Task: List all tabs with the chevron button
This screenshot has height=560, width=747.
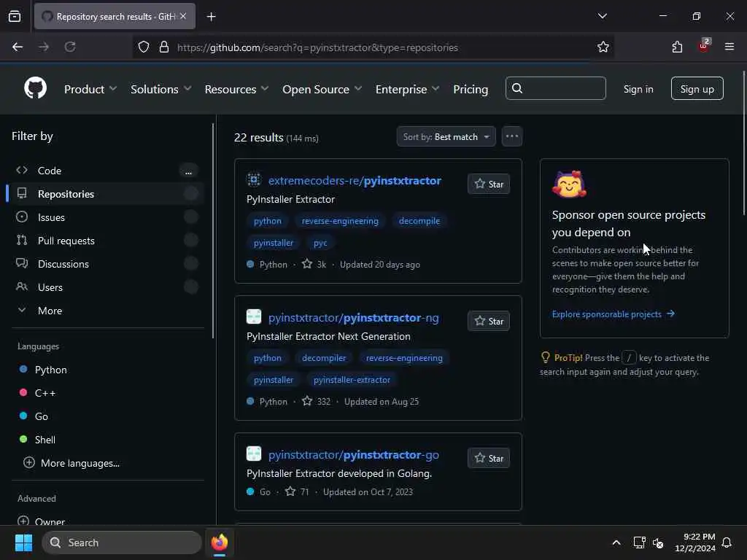Action: [x=602, y=16]
